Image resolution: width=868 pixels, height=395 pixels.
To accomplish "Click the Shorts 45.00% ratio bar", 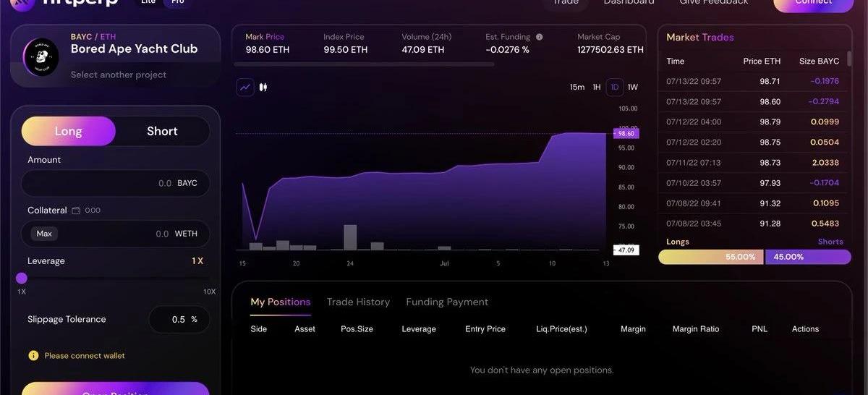I will (x=808, y=257).
